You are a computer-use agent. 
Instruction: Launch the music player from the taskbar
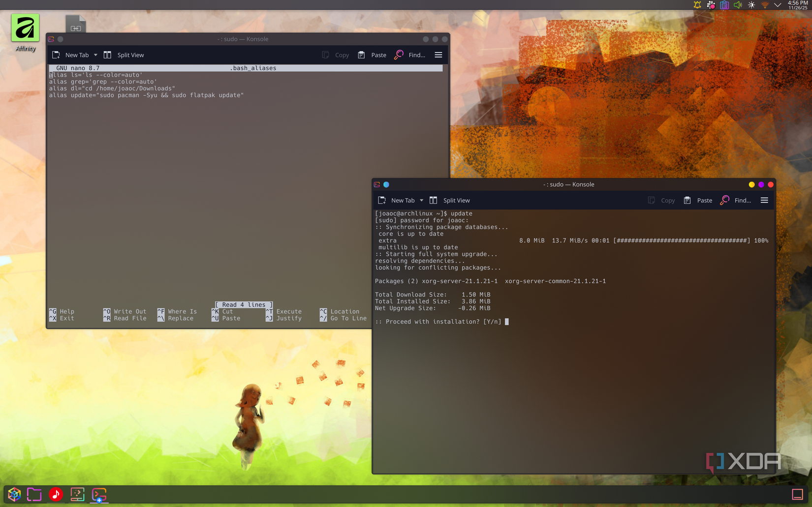point(56,495)
